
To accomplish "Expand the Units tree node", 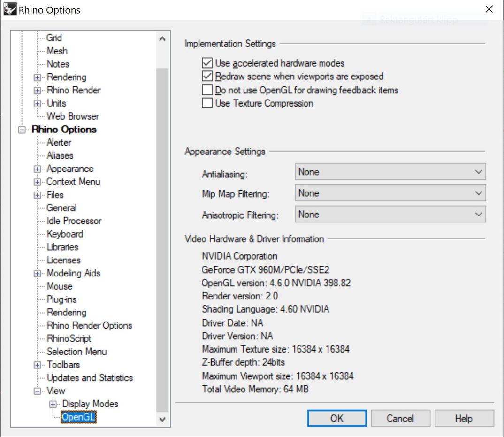I will tap(37, 104).
